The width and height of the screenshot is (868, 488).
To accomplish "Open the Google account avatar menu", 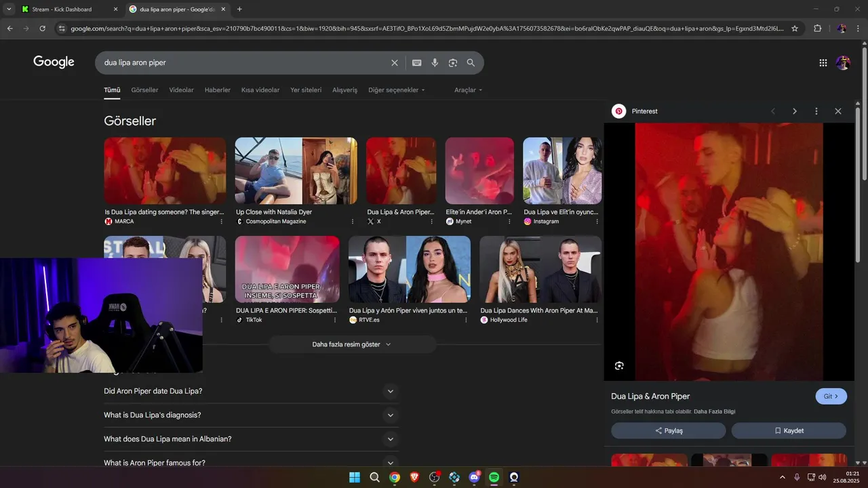I will pyautogui.click(x=843, y=62).
